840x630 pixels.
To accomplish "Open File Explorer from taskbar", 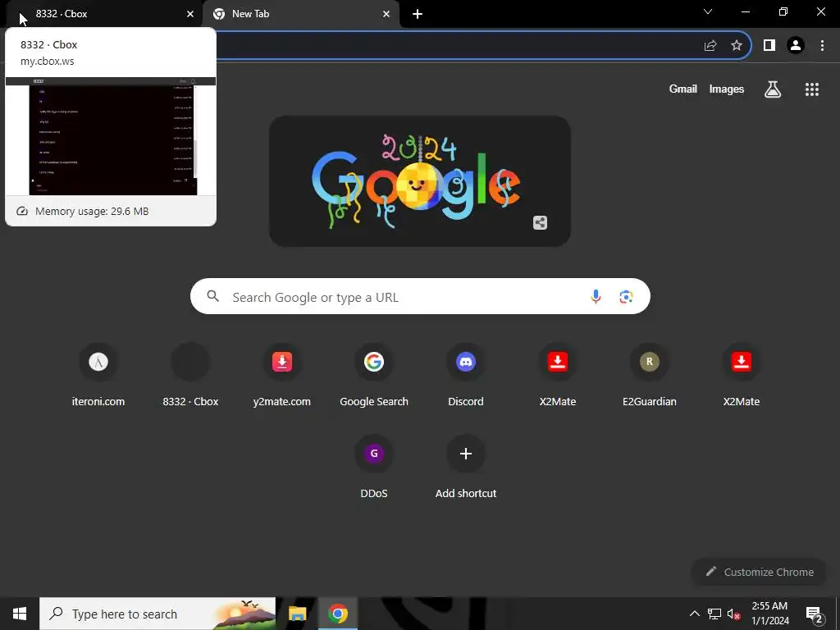I will pos(297,614).
